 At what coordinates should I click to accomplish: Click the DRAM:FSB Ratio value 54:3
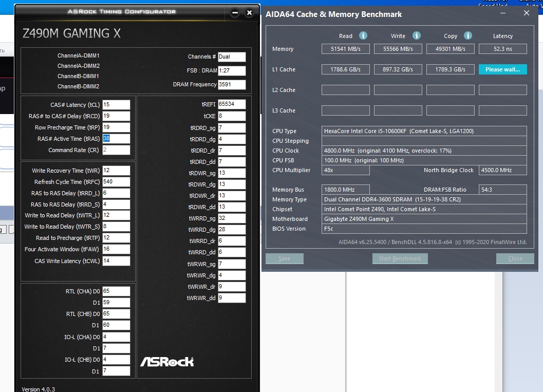(x=503, y=190)
